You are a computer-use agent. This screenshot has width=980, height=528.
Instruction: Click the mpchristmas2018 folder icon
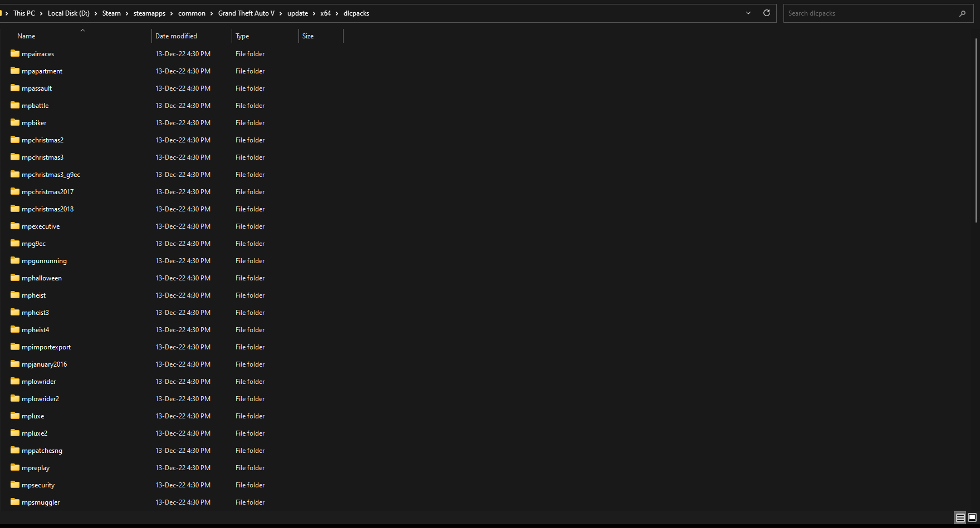click(15, 209)
